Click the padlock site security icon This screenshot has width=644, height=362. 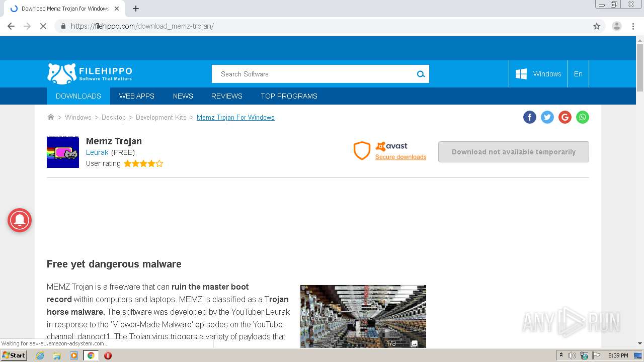(63, 26)
